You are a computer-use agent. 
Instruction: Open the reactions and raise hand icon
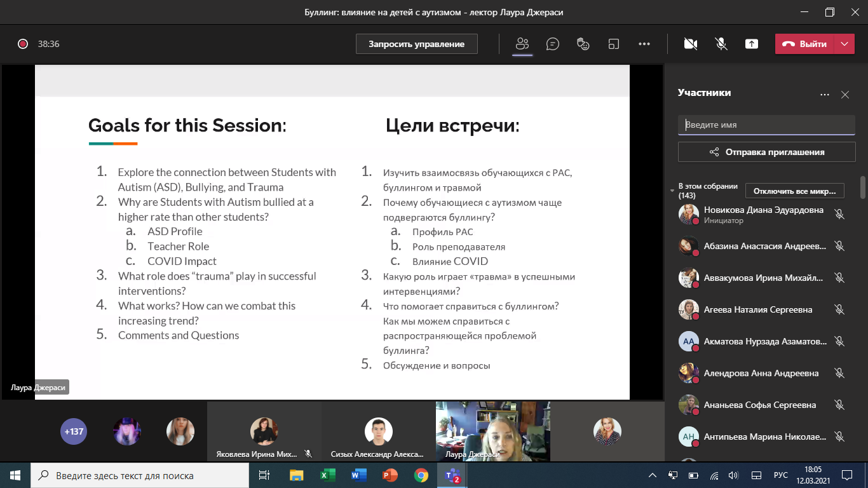click(583, 44)
